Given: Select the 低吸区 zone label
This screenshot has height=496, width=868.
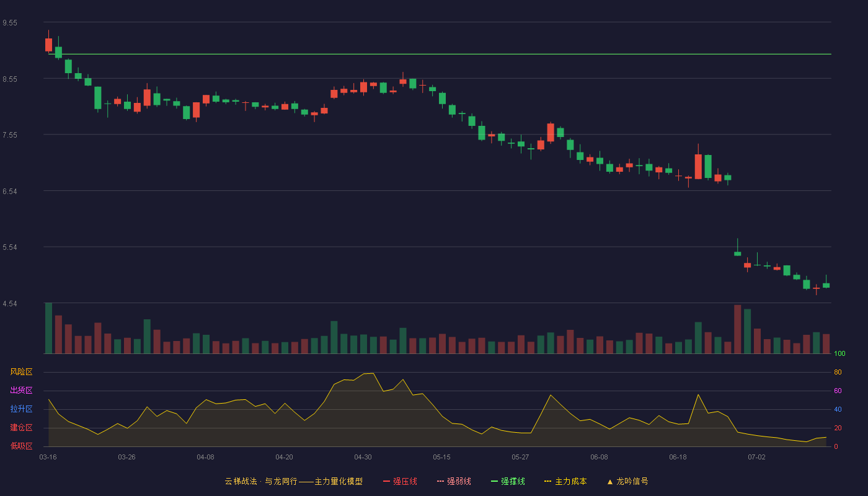Looking at the screenshot, I should pos(21,446).
